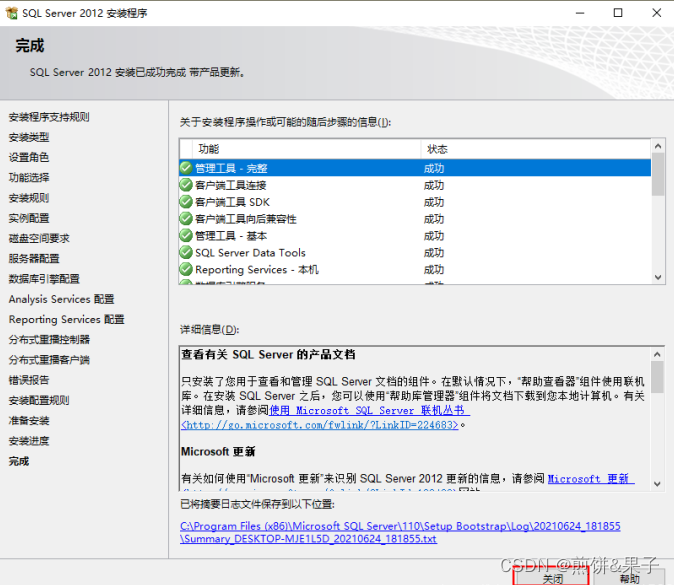Viewport: 674px width, 585px height.
Task: Open the go.microsoft.com fwlink 224683 URL
Action: tap(320, 425)
